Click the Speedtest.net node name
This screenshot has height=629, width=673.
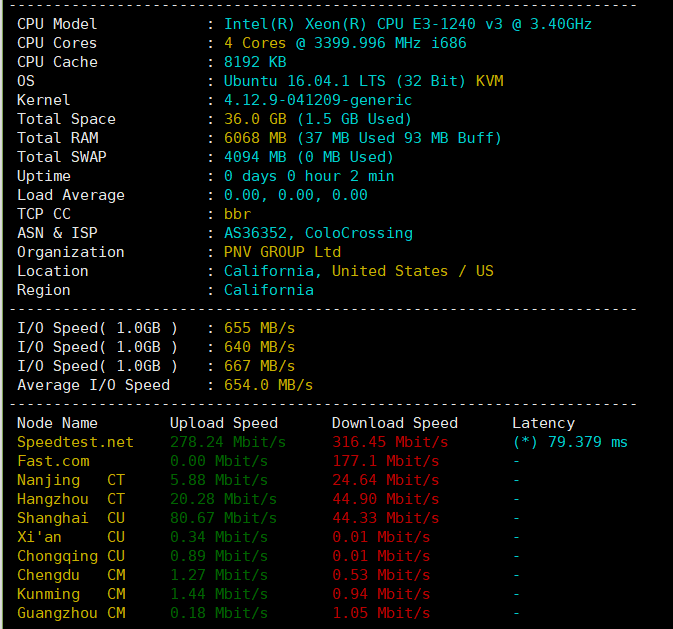[75, 442]
